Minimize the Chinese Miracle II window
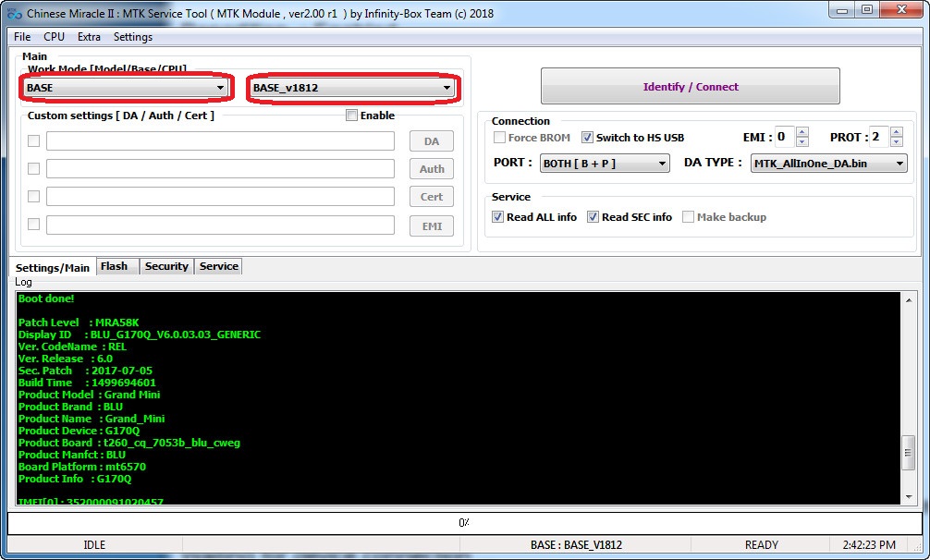The height and width of the screenshot is (560, 930). pyautogui.click(x=841, y=10)
